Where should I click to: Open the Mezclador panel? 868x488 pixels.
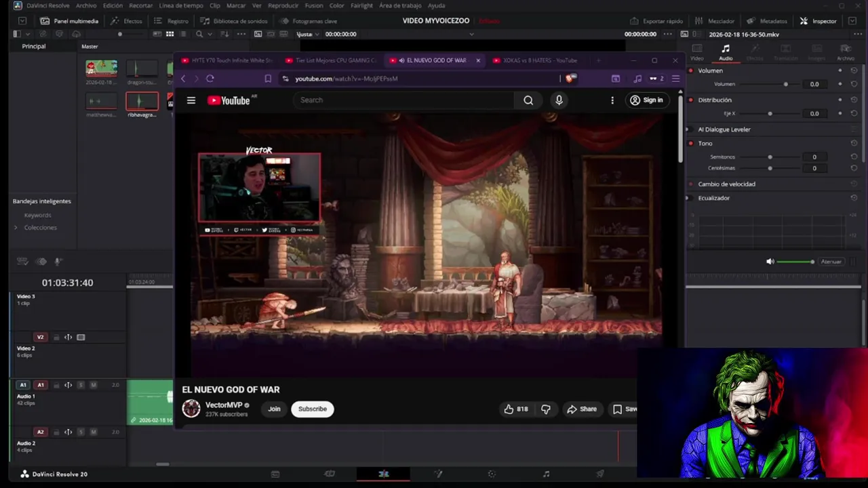point(715,21)
